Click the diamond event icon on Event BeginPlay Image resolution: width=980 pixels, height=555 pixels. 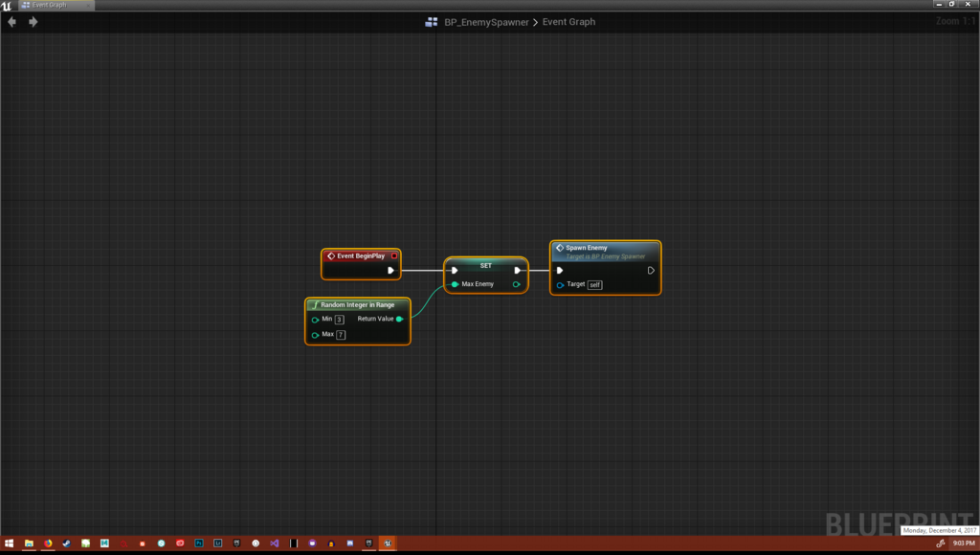tap(331, 255)
